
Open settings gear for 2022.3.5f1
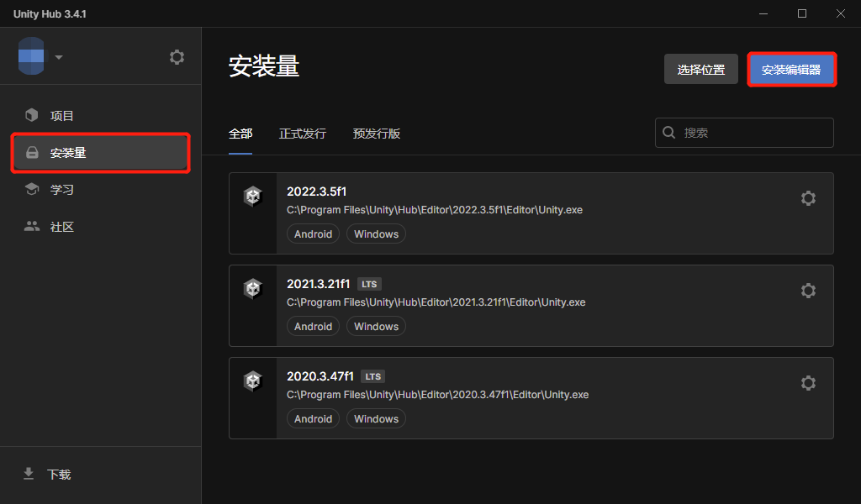808,198
